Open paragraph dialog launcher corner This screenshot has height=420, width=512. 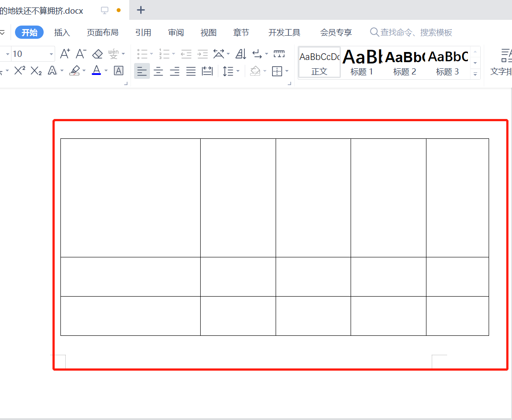pyautogui.click(x=289, y=84)
